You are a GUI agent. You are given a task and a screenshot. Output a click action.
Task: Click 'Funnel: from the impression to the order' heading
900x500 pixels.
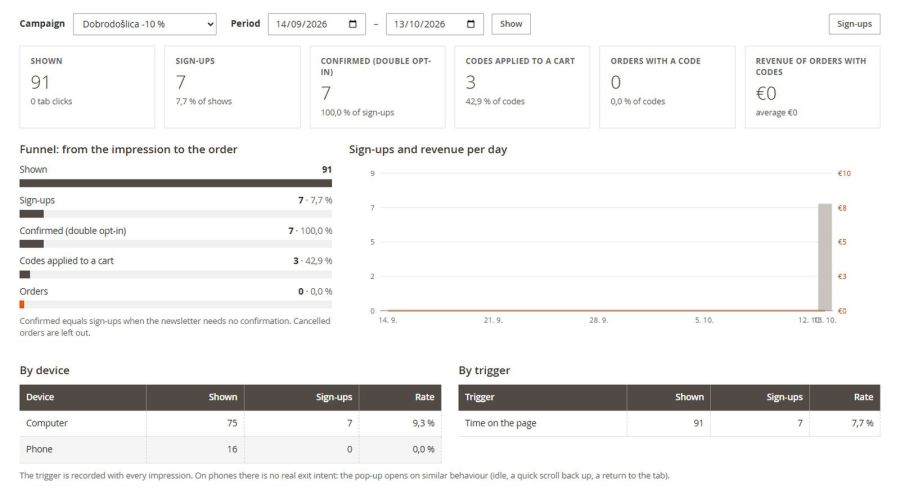pyautogui.click(x=129, y=150)
